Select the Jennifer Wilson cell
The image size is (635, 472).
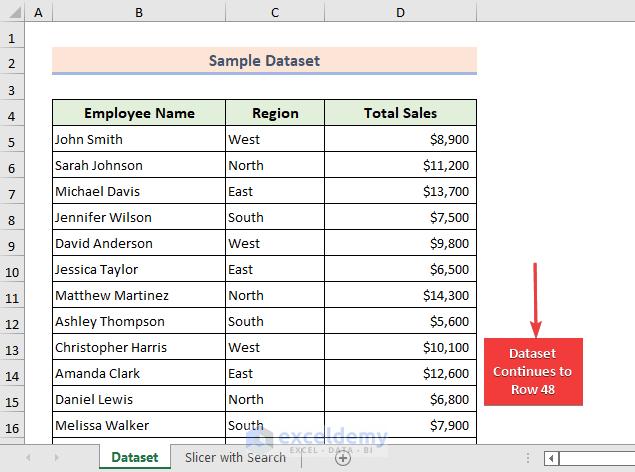(x=139, y=217)
